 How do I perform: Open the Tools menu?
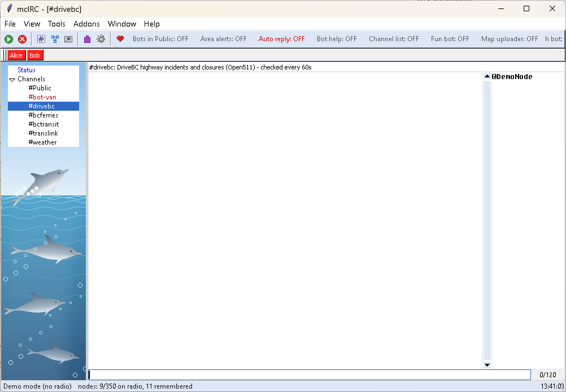click(56, 24)
